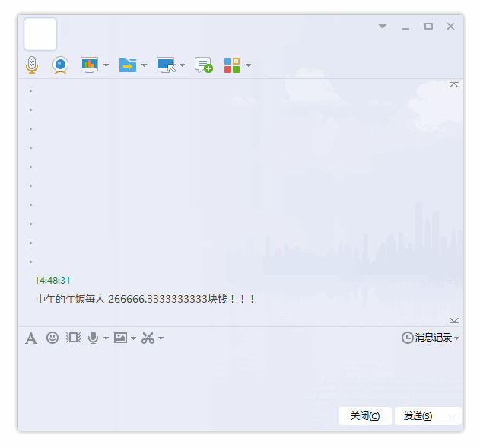Click the send file folder icon
Viewport: 480px width, 448px height.
point(128,65)
